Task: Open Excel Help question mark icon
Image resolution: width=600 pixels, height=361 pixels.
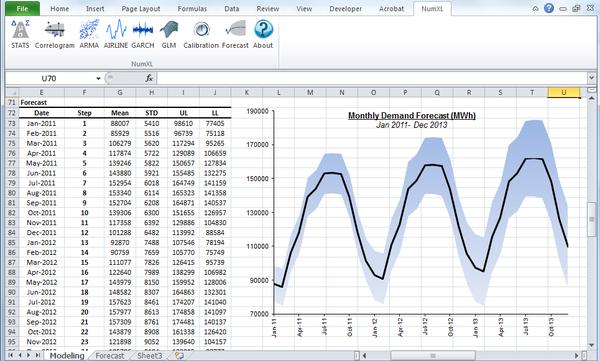Action: 549,8
